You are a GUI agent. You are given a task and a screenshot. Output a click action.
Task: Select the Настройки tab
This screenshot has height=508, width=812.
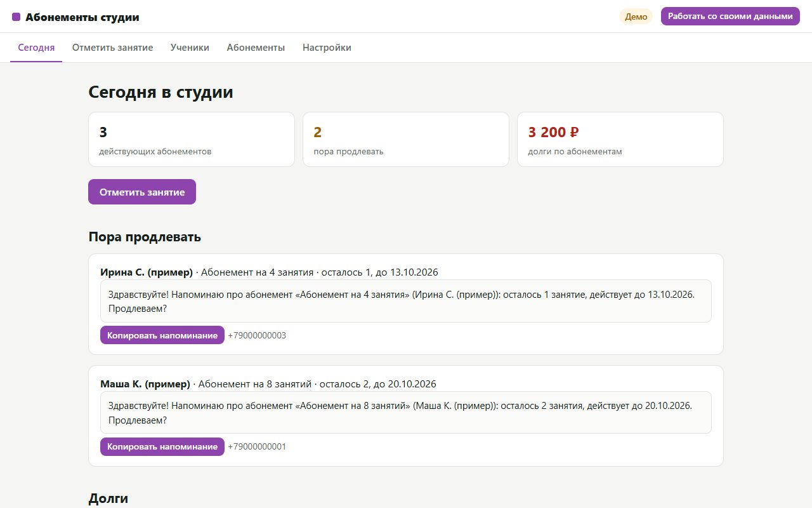327,48
